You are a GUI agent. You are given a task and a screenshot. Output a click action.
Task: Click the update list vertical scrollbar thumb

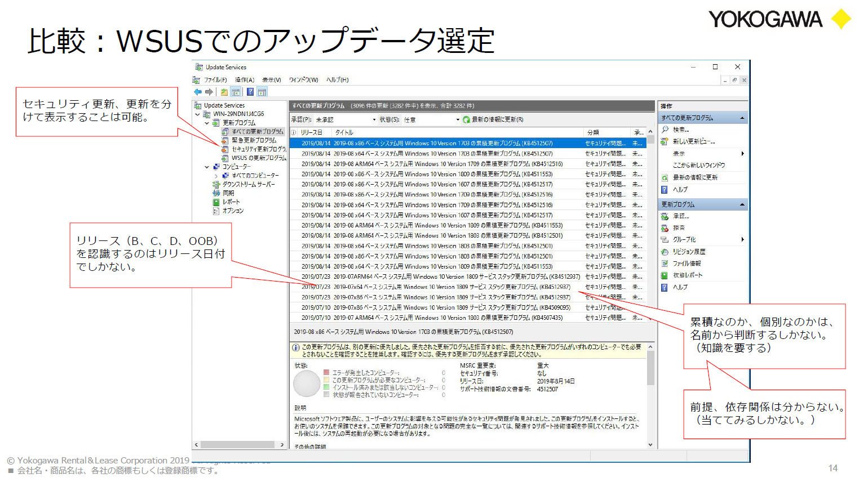[651, 140]
